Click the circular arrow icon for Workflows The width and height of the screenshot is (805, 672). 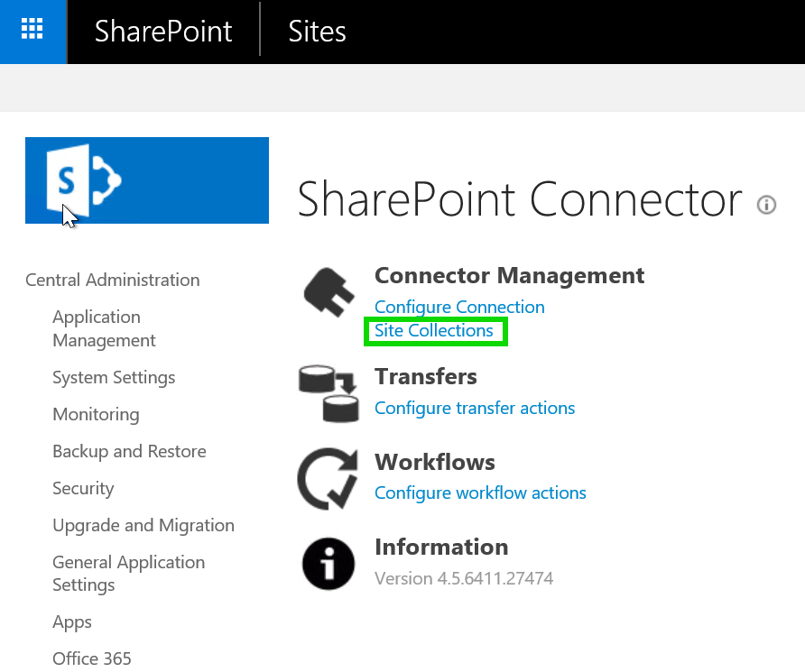click(x=328, y=478)
